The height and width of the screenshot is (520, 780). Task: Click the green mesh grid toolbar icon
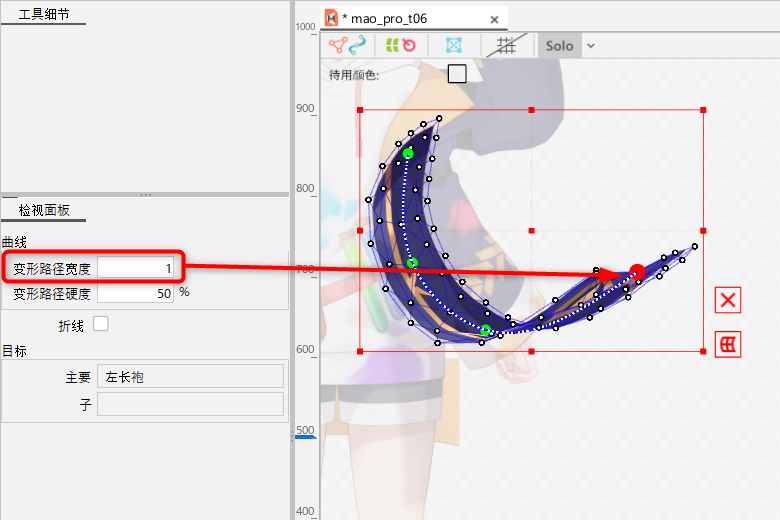pos(392,45)
